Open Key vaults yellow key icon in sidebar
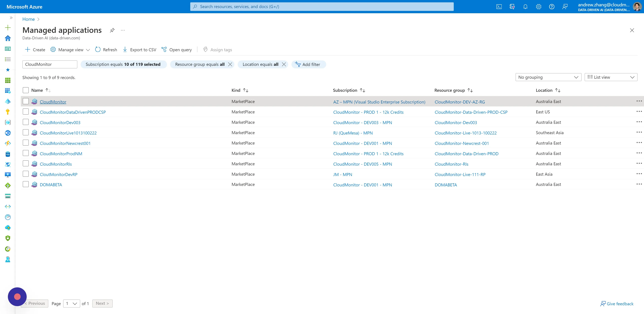Viewport: 644px width, 314px height. point(8,112)
